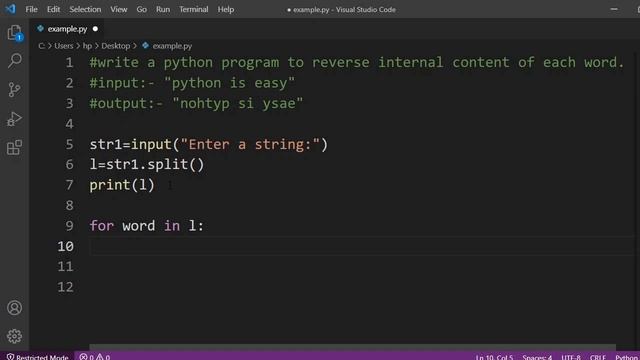The width and height of the screenshot is (640, 360).
Task: Click UTF-8 encoding in status bar
Action: [571, 357]
